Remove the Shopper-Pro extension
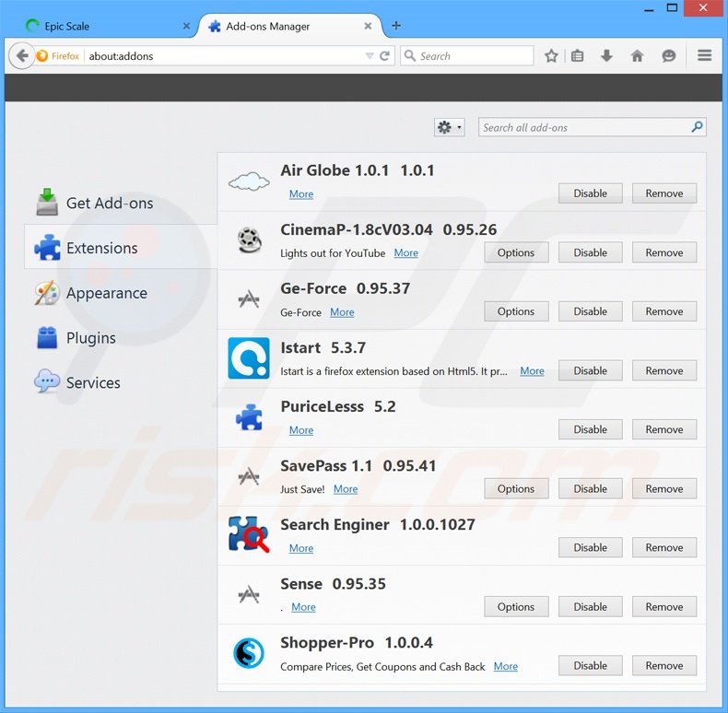The image size is (728, 713). pyautogui.click(x=663, y=665)
